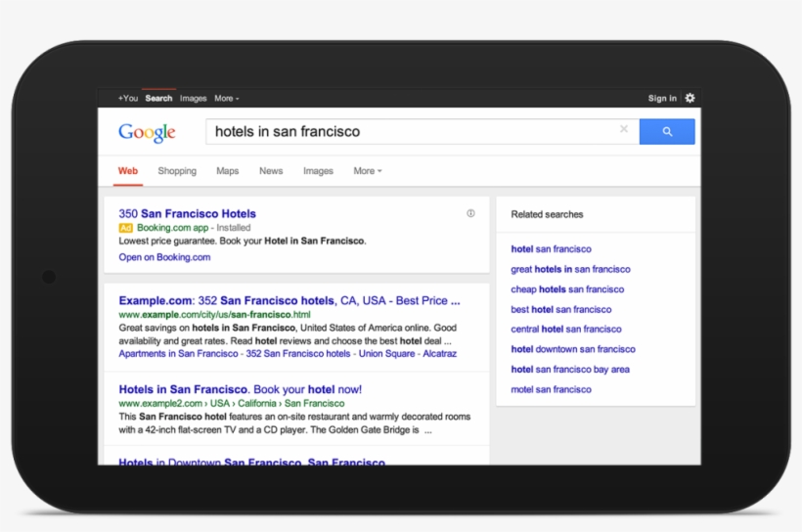Switch to the Shopping tab

(x=177, y=171)
